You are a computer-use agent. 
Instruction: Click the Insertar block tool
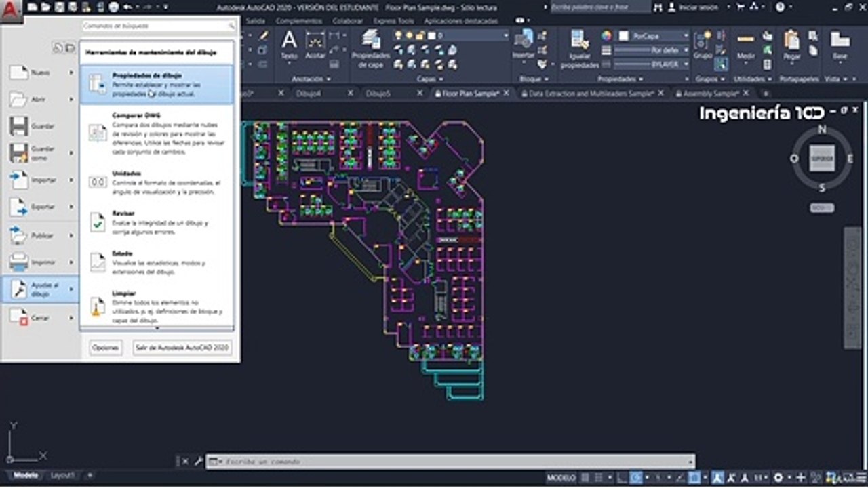pyautogui.click(x=523, y=45)
